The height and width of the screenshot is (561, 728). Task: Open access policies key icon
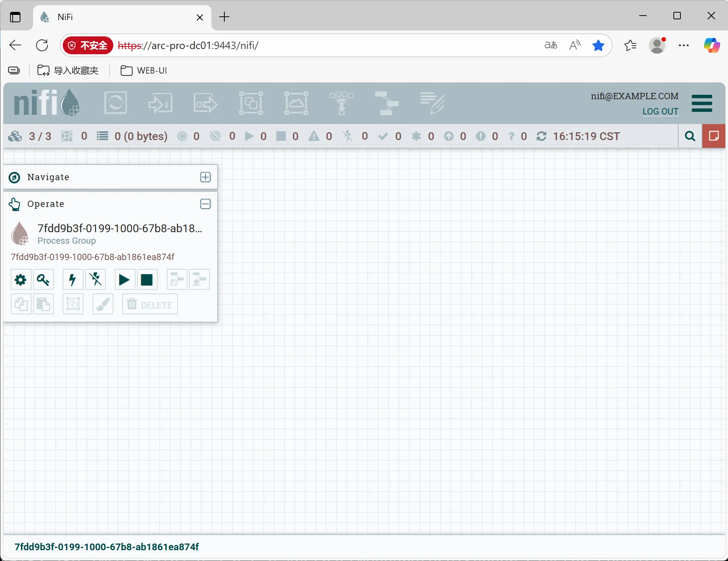[43, 280]
